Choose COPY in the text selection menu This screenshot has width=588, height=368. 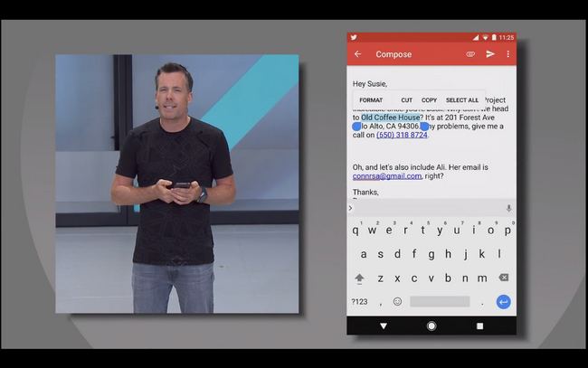429,100
